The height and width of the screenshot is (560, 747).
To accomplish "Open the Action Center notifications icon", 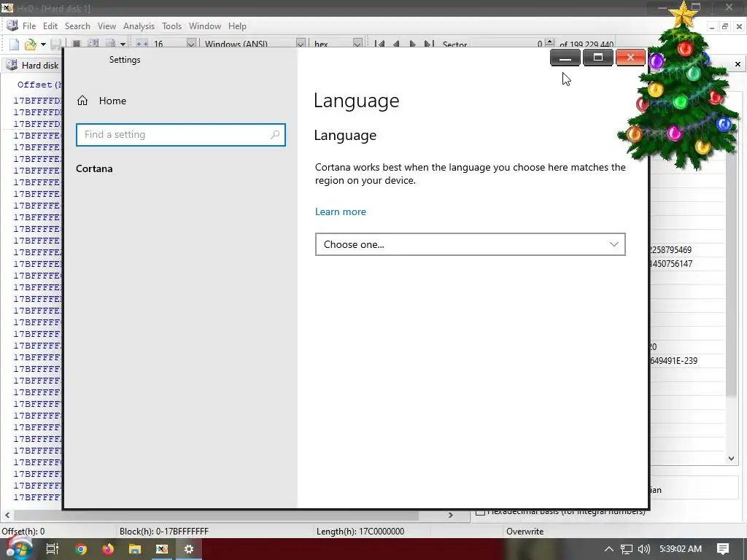I will click(x=723, y=549).
